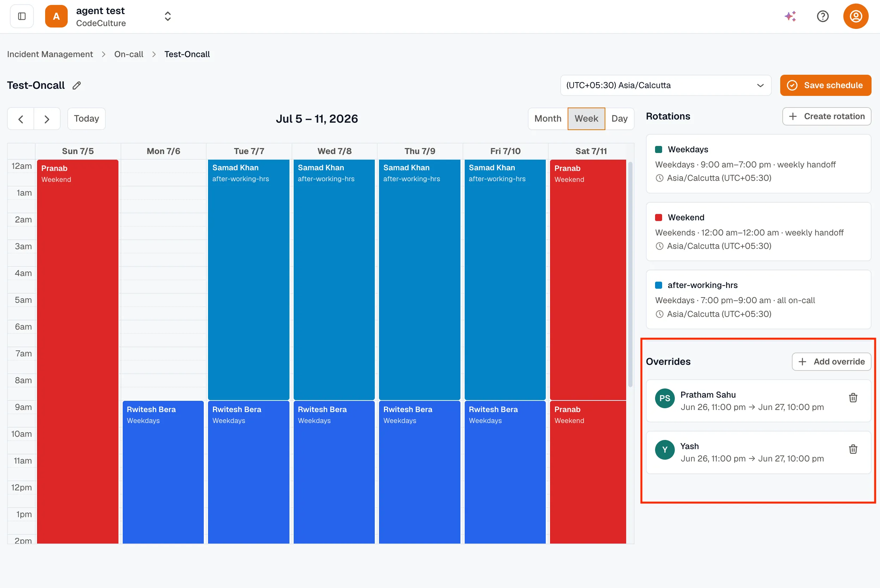Click the 12pm time label

pyautogui.click(x=22, y=488)
